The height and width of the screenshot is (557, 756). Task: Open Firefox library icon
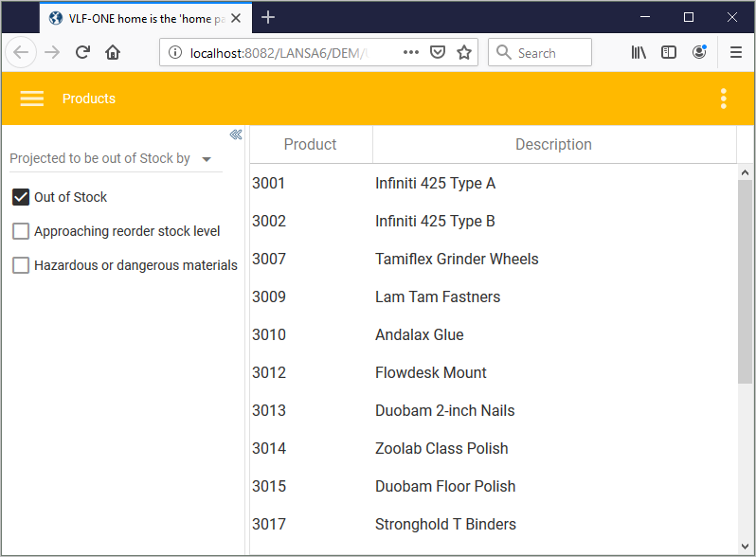[x=639, y=53]
